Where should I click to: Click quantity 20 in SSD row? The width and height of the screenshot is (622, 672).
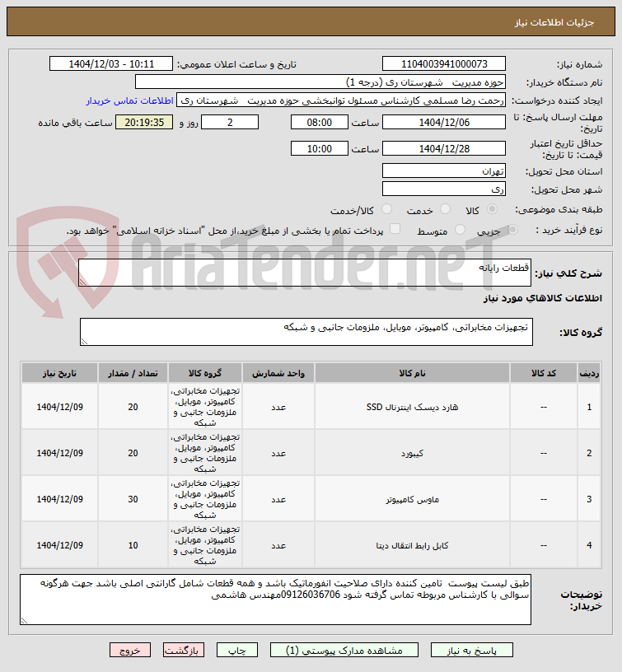133,407
